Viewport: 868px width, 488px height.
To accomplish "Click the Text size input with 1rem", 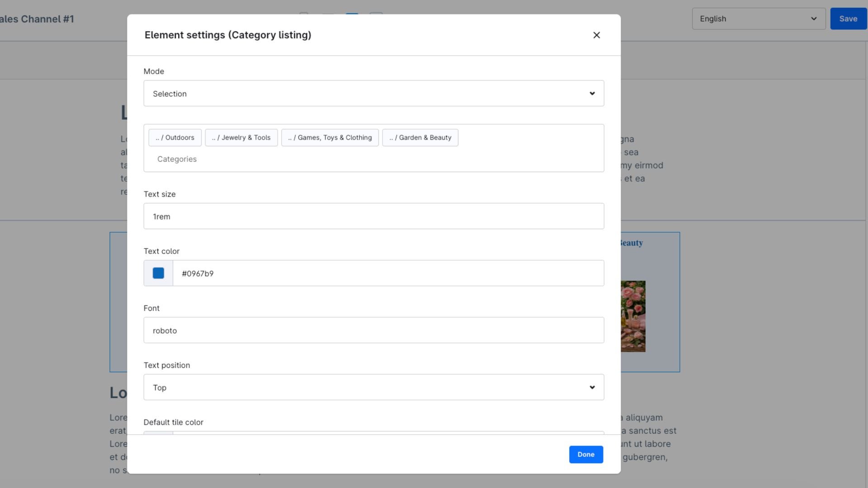I will point(373,216).
